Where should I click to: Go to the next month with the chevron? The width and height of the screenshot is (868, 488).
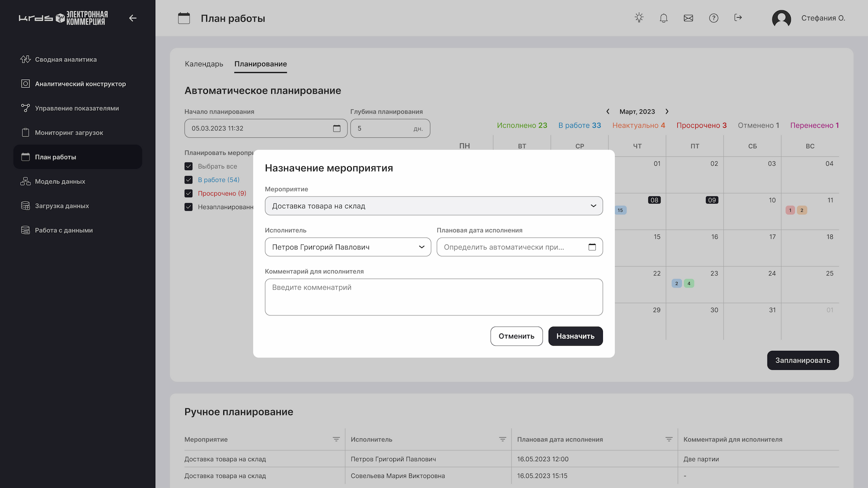667,111
